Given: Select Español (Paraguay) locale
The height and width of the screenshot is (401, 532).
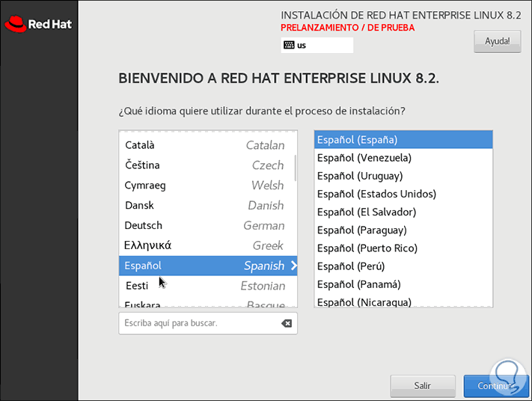Looking at the screenshot, I should (x=403, y=230).
